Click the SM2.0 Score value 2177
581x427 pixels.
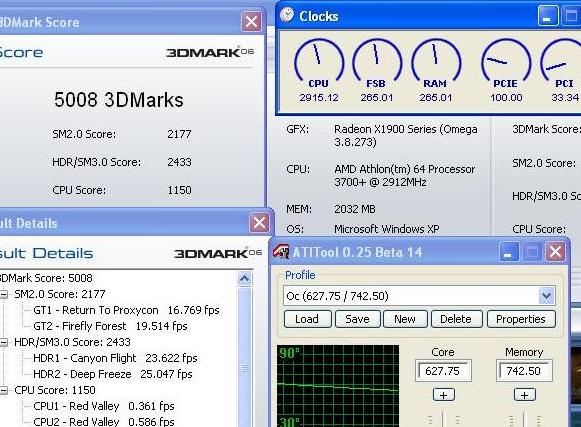coord(179,134)
